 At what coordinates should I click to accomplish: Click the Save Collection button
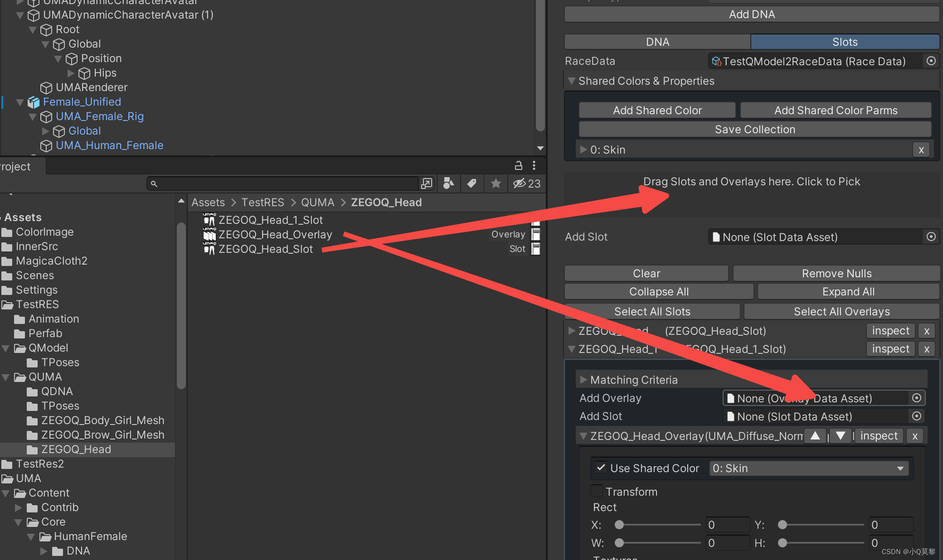click(x=754, y=129)
